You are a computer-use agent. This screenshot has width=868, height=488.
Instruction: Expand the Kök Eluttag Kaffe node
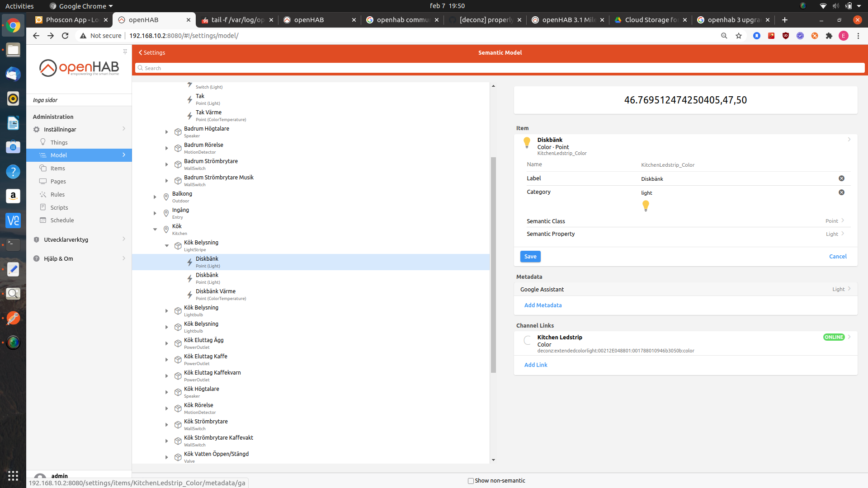pos(166,360)
